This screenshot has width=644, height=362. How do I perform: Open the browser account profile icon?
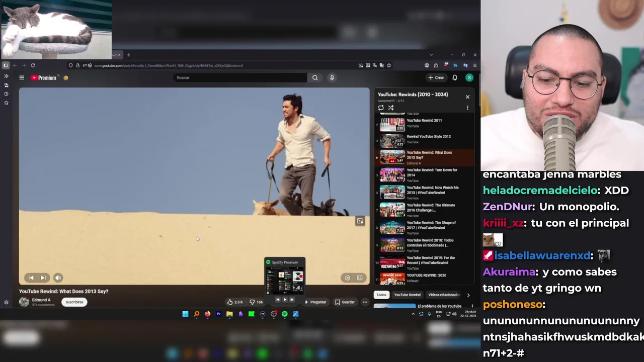[427, 65]
